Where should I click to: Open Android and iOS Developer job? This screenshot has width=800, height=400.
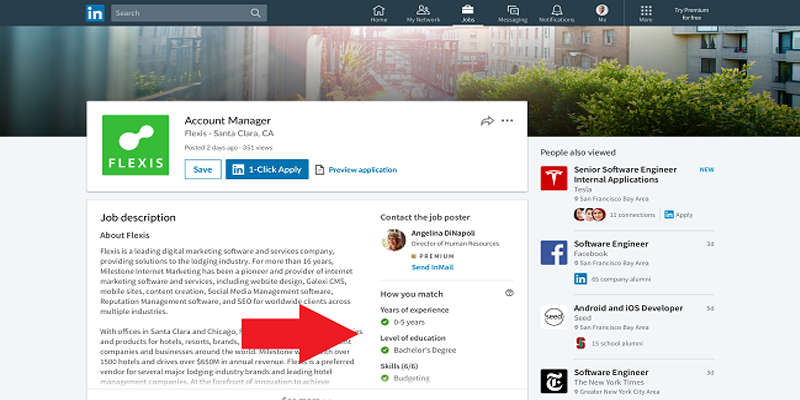(x=628, y=308)
